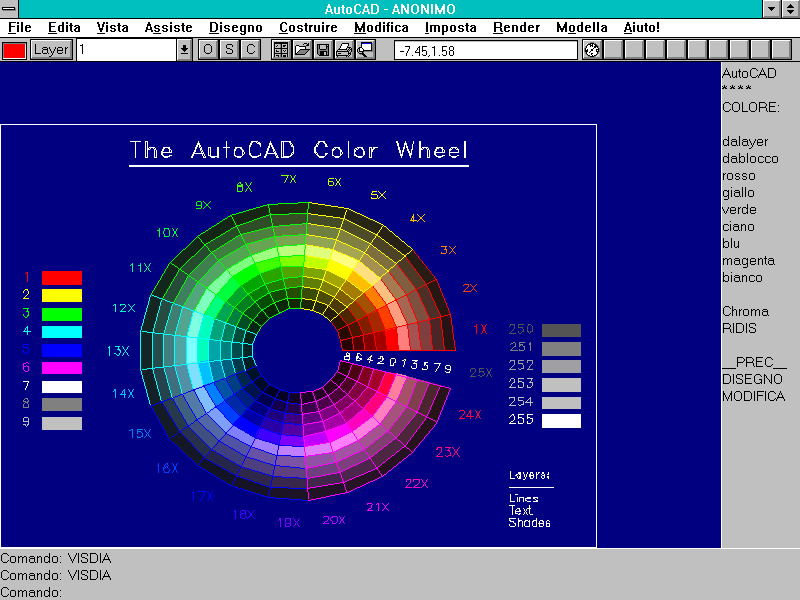Screen dimensions: 800x600
Task: Click the gray swatch labeled 8
Action: (62, 405)
